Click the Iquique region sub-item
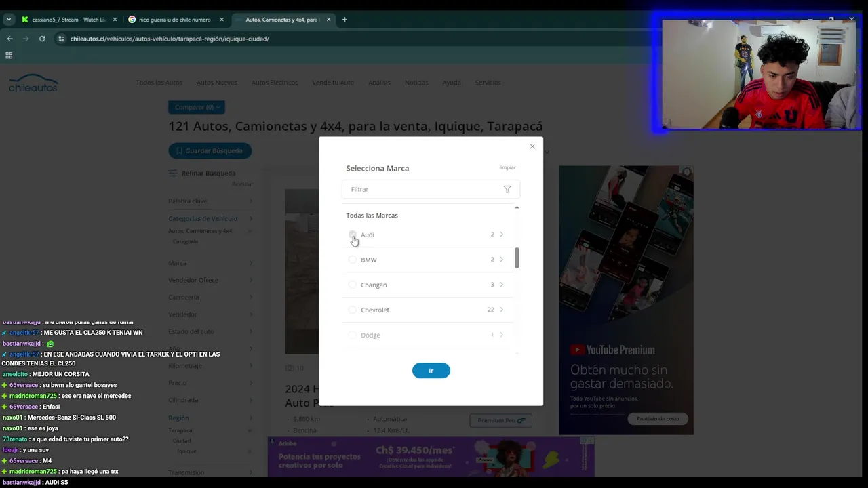Image resolution: width=868 pixels, height=488 pixels. (x=186, y=451)
